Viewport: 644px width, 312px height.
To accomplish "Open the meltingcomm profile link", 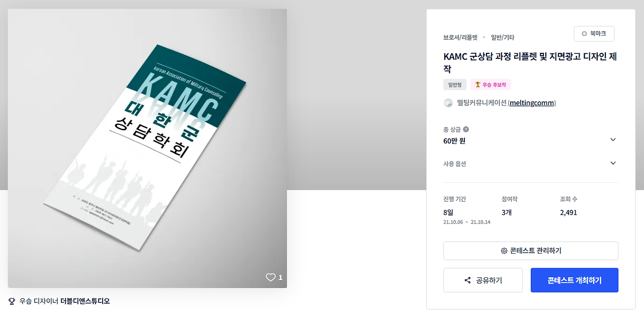I will pyautogui.click(x=532, y=103).
